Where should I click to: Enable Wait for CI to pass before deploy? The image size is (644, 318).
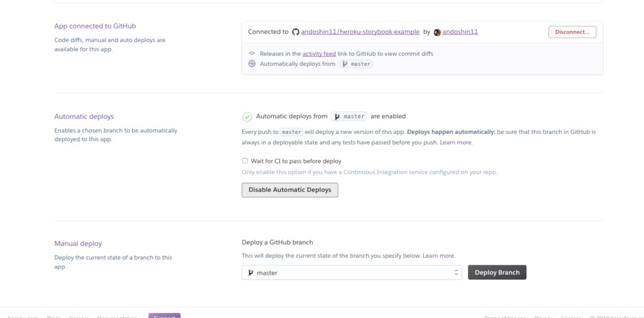tap(245, 161)
